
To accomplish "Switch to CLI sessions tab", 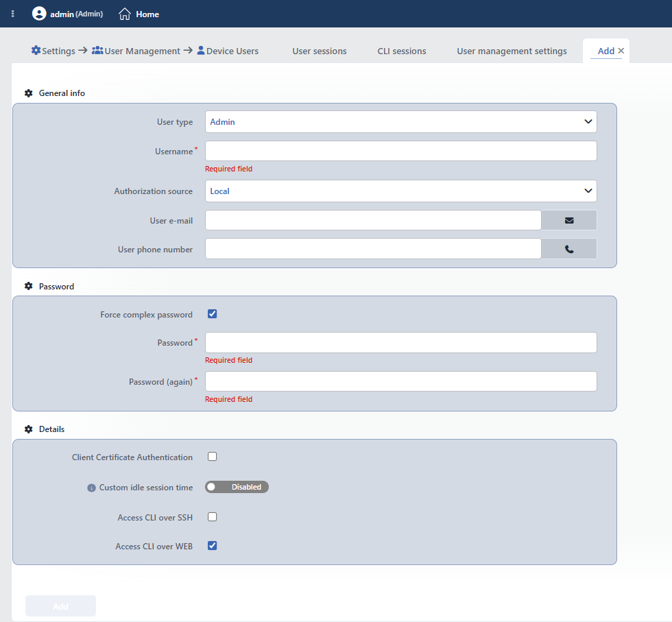I will pyautogui.click(x=402, y=51).
